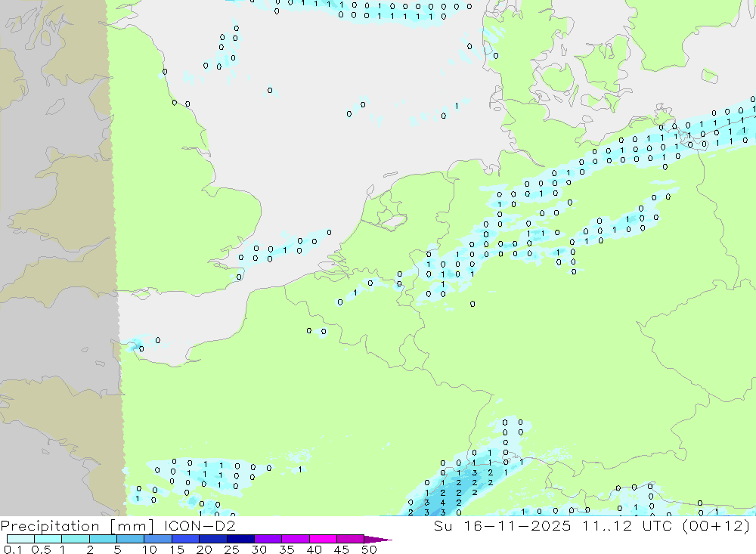Image resolution: width=756 pixels, height=554 pixels.
Task: Click the 20–25 mm legend color swatch
Action: pyautogui.click(x=213, y=539)
